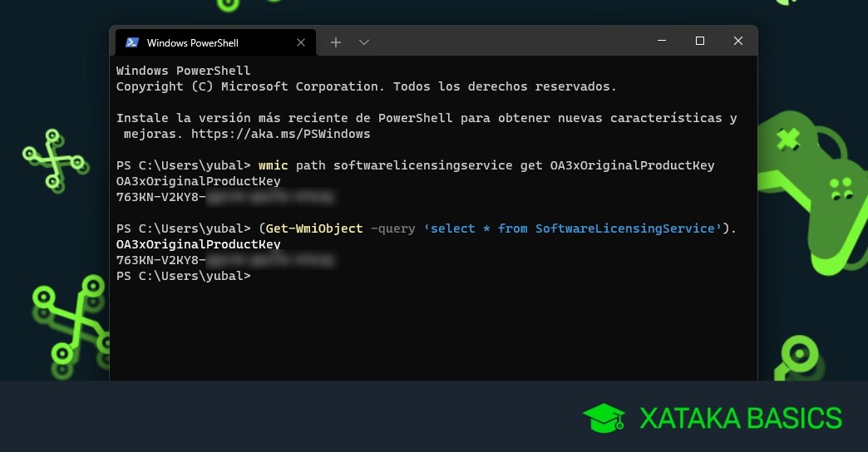This screenshot has height=452, width=868.
Task: Click the wmic command on the first prompt
Action: (273, 165)
